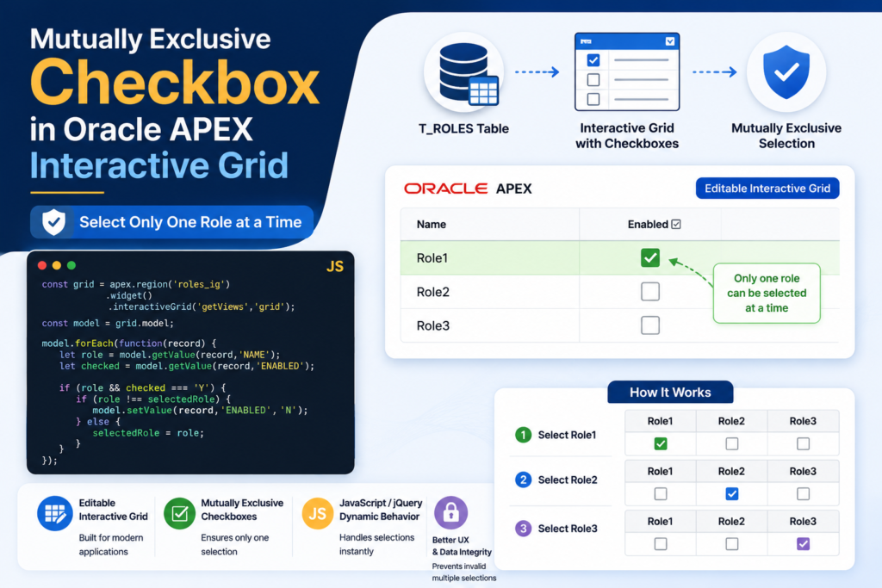Click the purple lock Better UX icon
This screenshot has height=588, width=882.
(x=451, y=513)
